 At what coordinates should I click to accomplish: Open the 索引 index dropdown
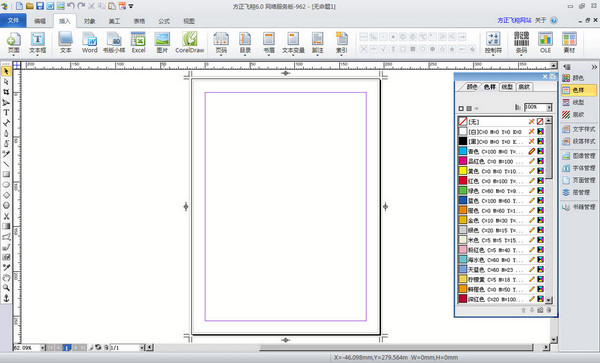click(341, 55)
